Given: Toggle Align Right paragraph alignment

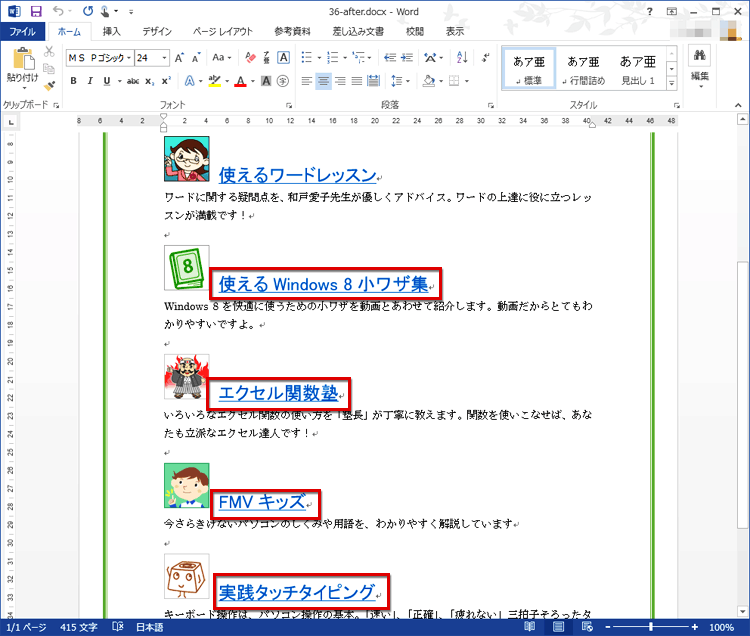Looking at the screenshot, I should point(340,81).
